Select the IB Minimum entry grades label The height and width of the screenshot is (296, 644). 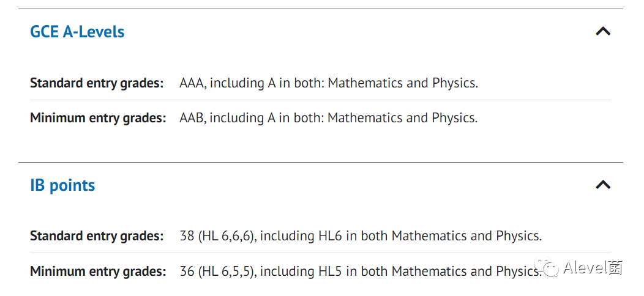[98, 272]
